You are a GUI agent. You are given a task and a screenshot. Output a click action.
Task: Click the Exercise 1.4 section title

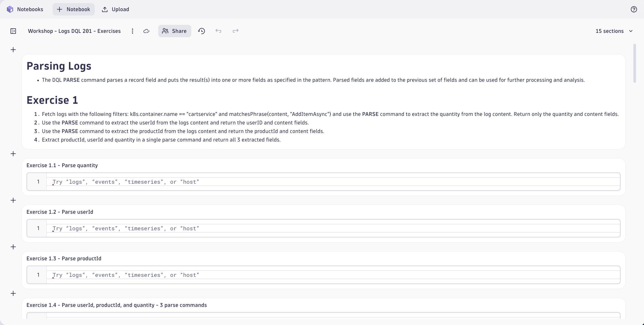tap(117, 305)
